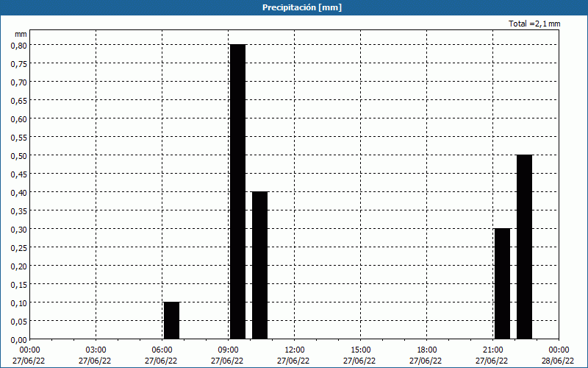The height and width of the screenshot is (368, 588).
Task: Click the 0,20 y-axis label
Action: point(19,266)
